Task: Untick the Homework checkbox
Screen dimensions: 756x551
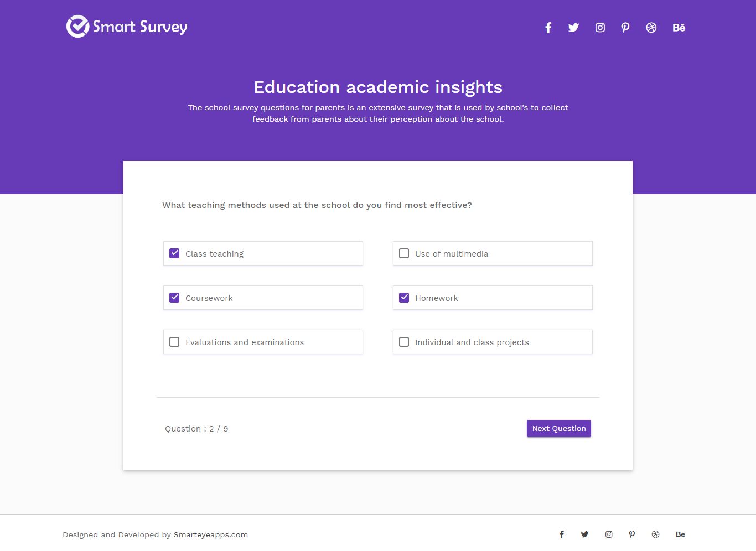Action: [x=404, y=298]
